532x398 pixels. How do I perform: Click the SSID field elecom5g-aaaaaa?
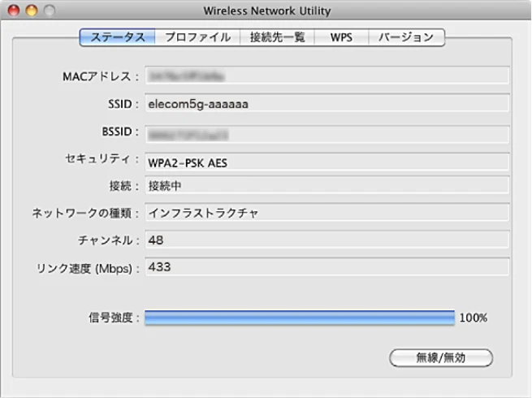tap(327, 103)
